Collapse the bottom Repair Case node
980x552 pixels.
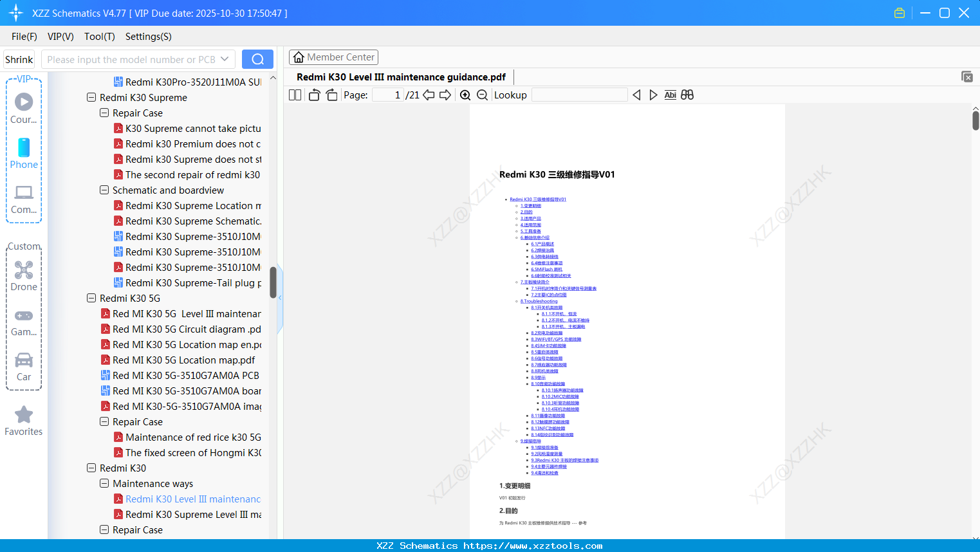104,530
